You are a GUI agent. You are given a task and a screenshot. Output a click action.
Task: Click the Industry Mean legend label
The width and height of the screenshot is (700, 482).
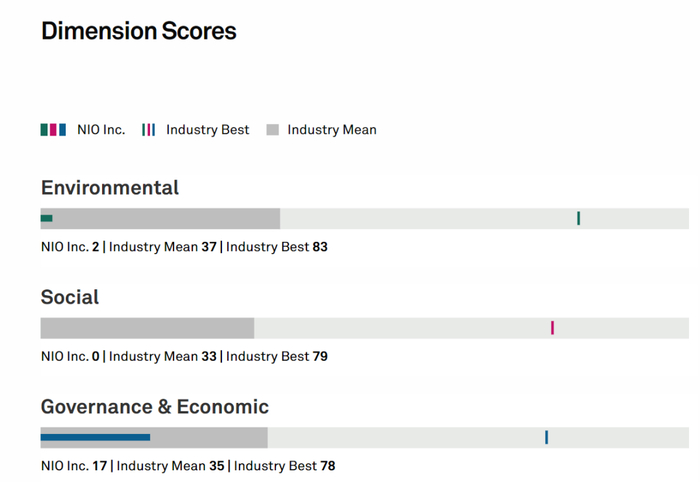pos(332,130)
